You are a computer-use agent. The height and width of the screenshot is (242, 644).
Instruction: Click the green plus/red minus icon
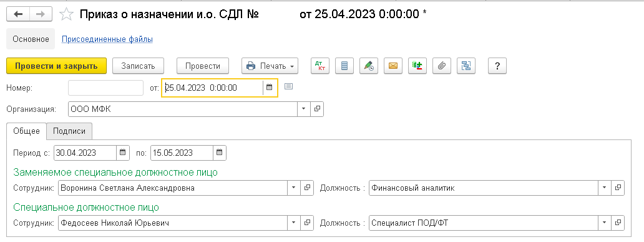pyautogui.click(x=417, y=66)
